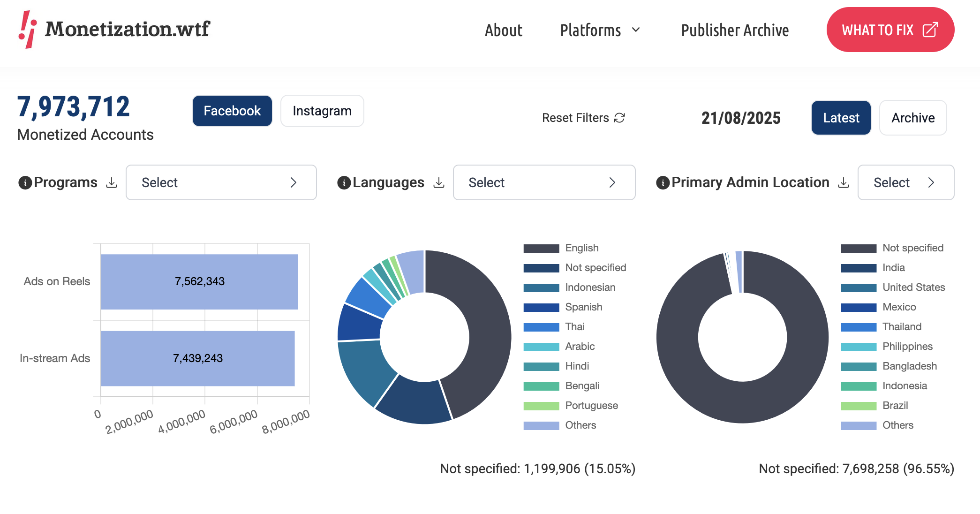Open the Languages Select dropdown

tap(544, 182)
